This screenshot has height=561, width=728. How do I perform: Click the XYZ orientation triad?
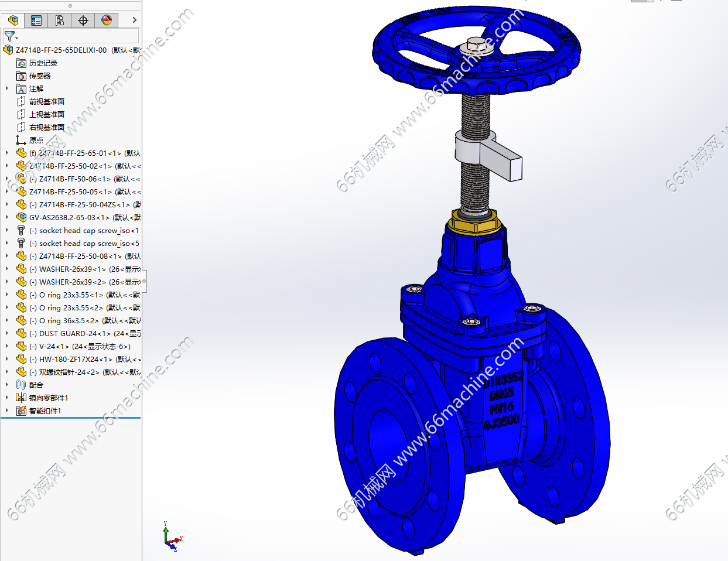click(x=173, y=537)
